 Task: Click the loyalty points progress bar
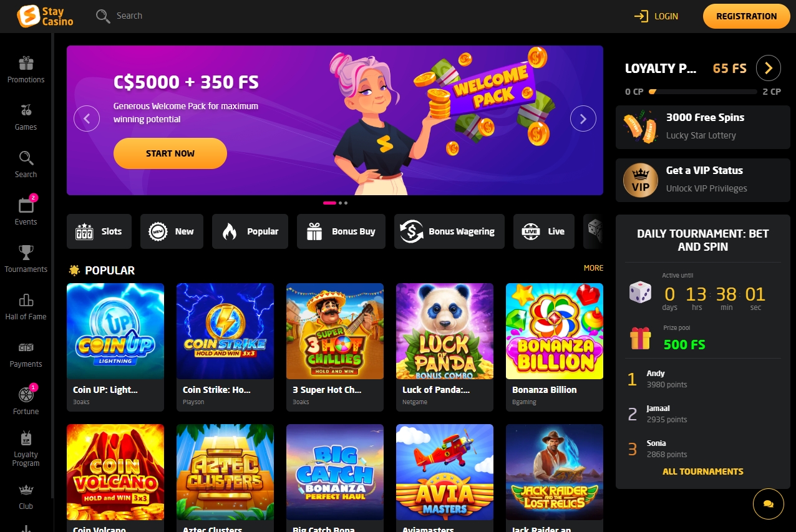703,92
